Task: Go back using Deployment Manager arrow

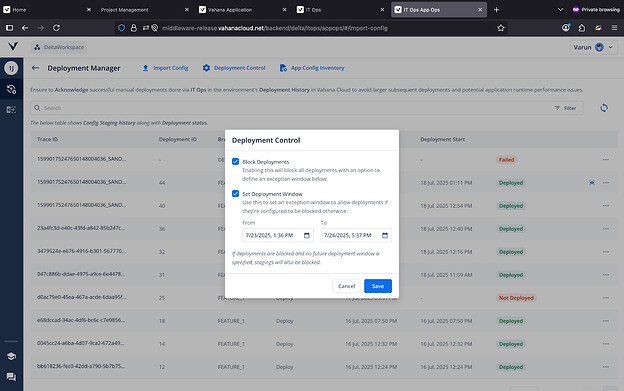Action: pyautogui.click(x=35, y=68)
